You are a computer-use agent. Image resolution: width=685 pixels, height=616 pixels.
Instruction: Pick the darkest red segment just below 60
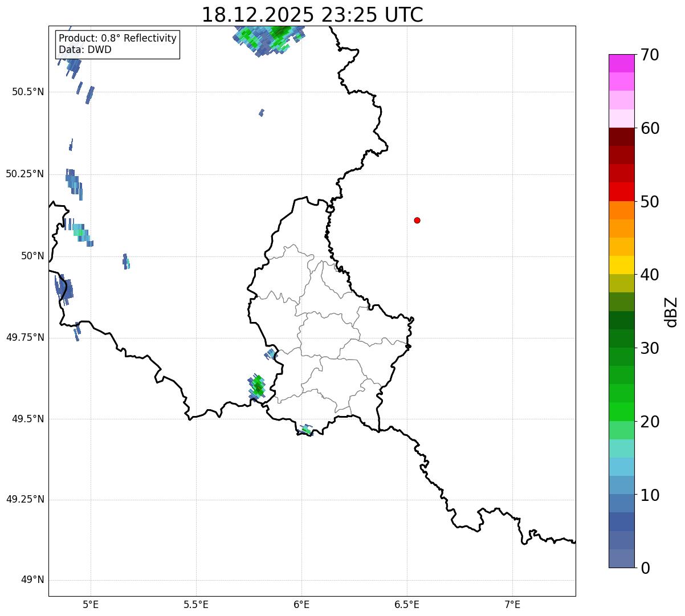click(621, 137)
